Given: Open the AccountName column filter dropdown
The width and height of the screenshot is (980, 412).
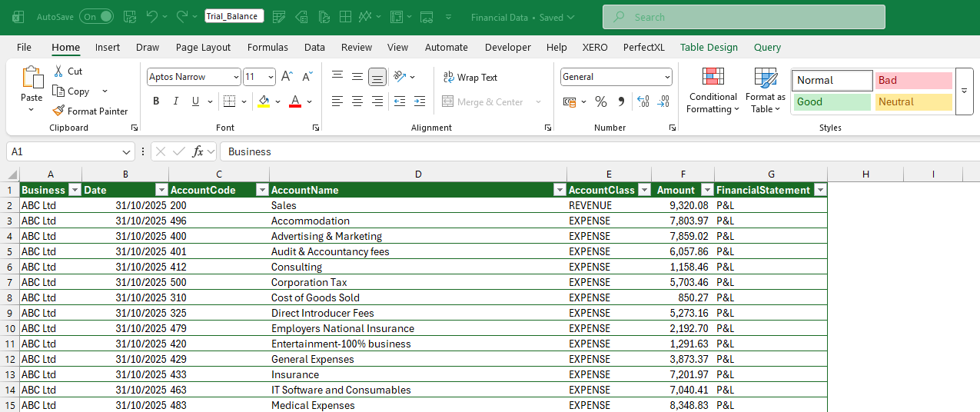Looking at the screenshot, I should 560,190.
